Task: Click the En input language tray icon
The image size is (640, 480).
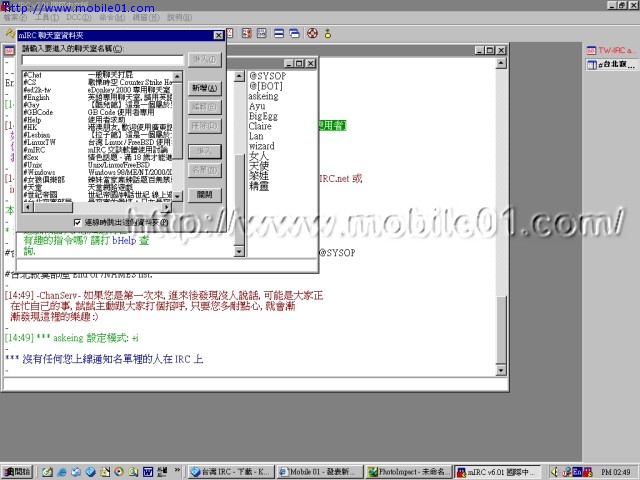Action: 577,472
